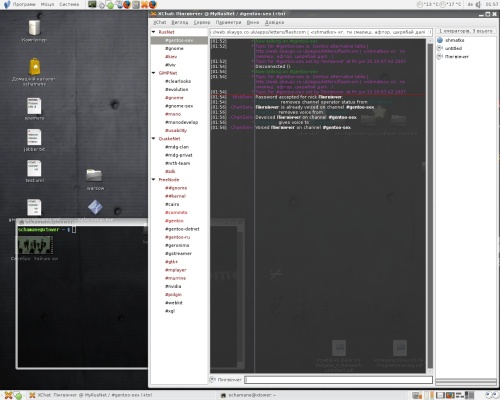Screen dimensions: 500x400
Task: Collapse the QuakeNet server tree
Action: point(154,139)
